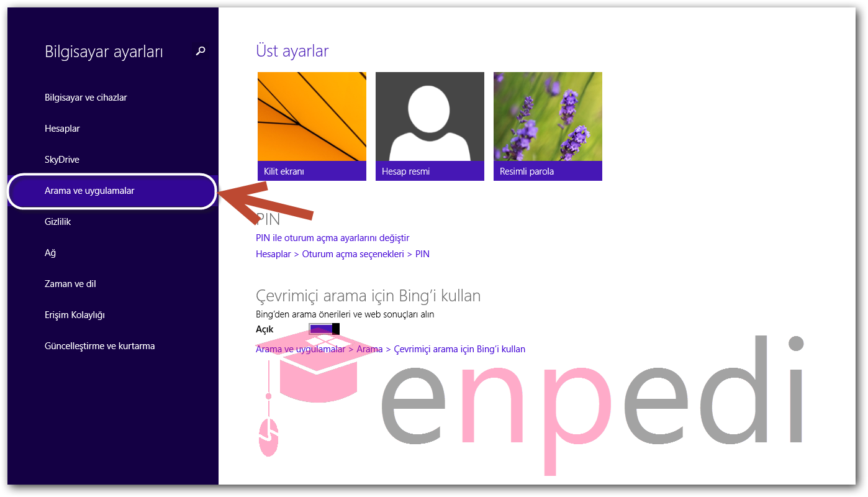The width and height of the screenshot is (868, 497).
Task: Open the Resimli parola tile
Action: [548, 126]
